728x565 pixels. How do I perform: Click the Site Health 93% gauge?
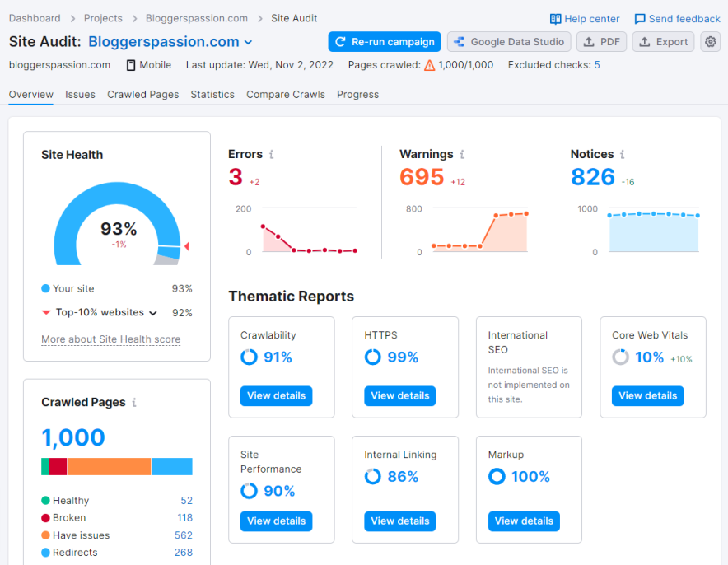pos(118,224)
